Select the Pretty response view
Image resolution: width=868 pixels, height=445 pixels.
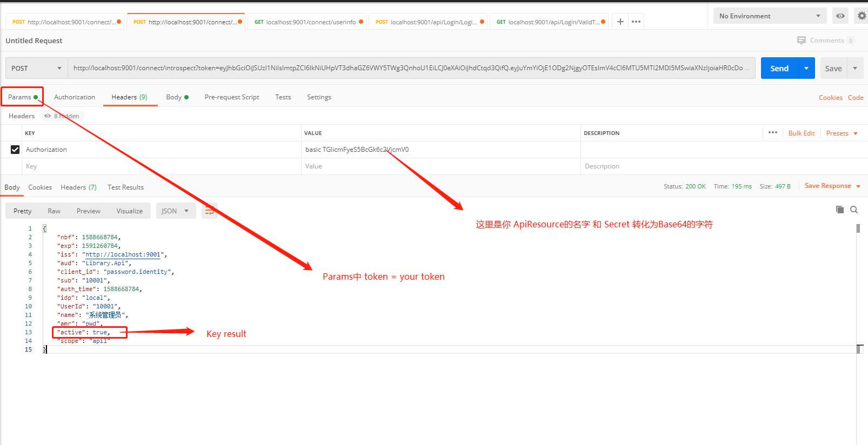tap(23, 211)
